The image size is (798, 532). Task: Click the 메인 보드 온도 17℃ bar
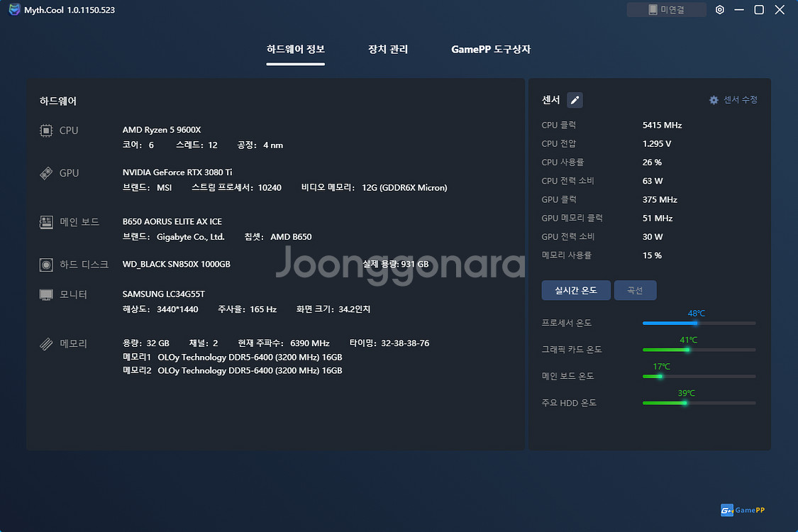click(699, 376)
